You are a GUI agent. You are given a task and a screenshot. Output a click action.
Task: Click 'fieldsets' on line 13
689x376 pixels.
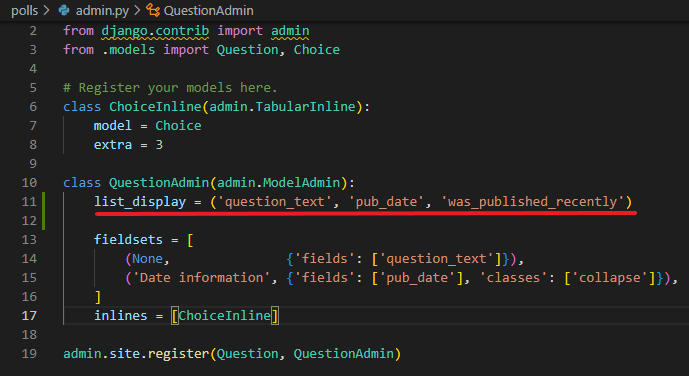128,240
